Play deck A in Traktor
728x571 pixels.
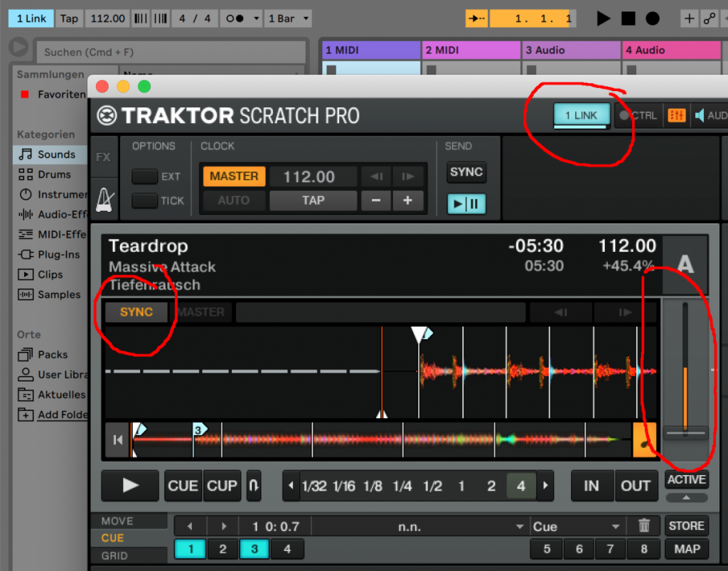[x=130, y=486]
